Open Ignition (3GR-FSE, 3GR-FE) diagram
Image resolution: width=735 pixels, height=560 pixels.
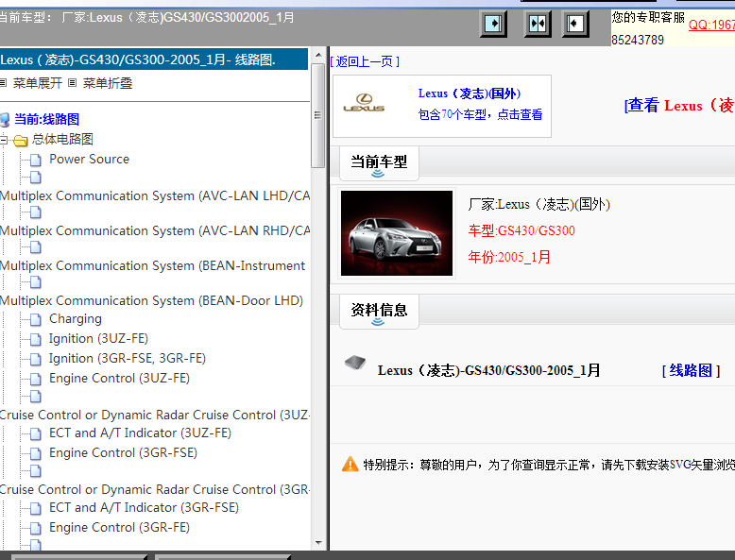coord(128,359)
